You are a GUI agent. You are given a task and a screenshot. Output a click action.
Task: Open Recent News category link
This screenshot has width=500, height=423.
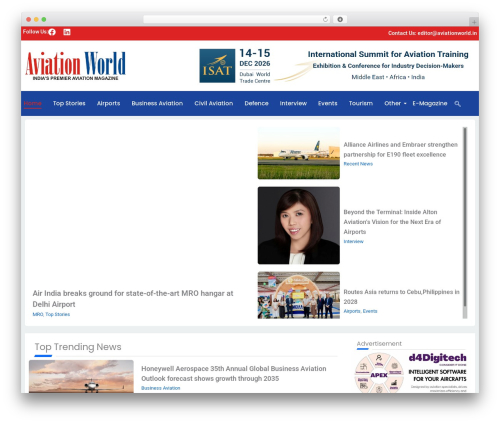coord(358,164)
